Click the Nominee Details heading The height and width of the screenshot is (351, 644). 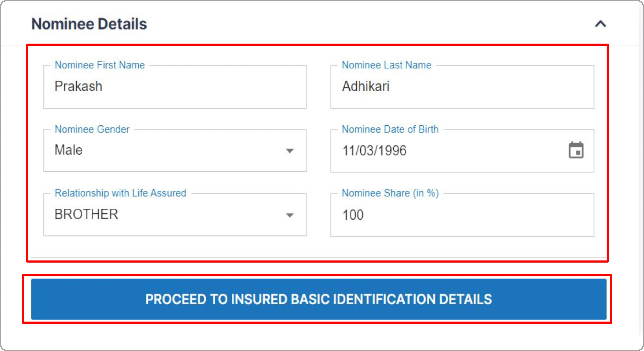point(89,24)
